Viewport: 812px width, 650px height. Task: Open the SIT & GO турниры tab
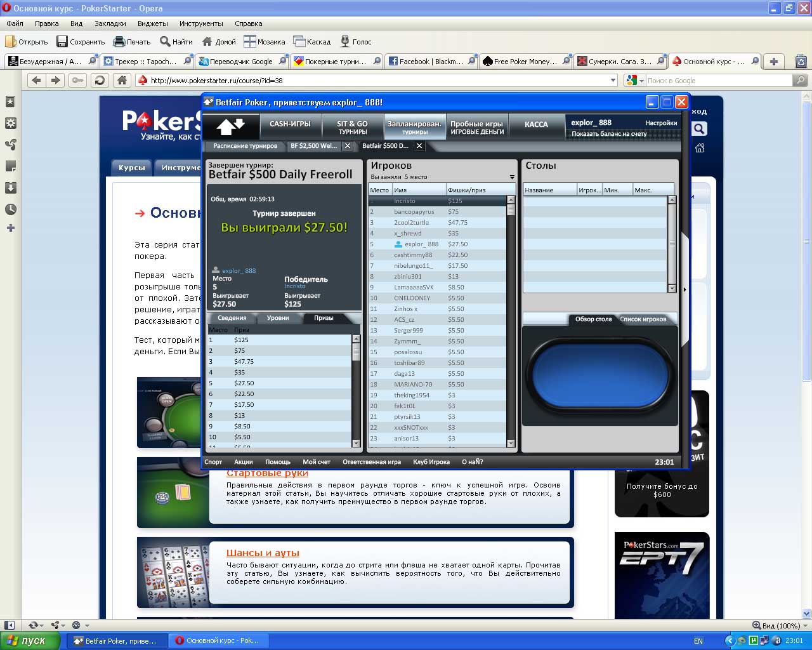pos(353,127)
